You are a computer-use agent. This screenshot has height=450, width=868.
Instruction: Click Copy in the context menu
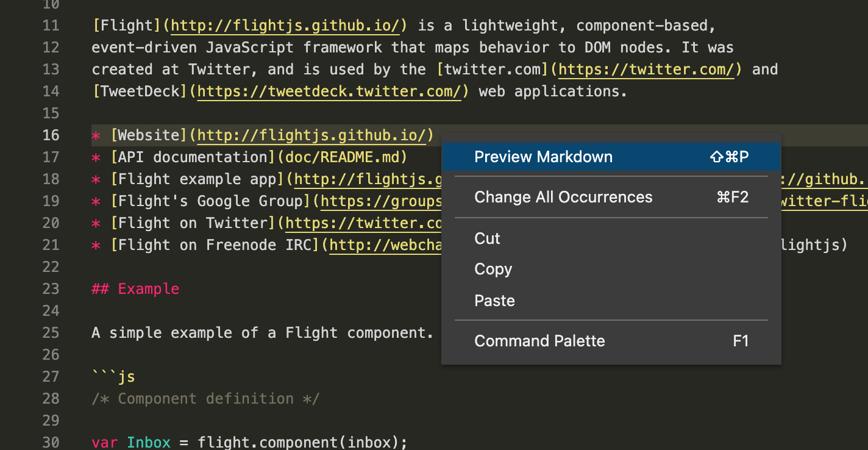[493, 269]
